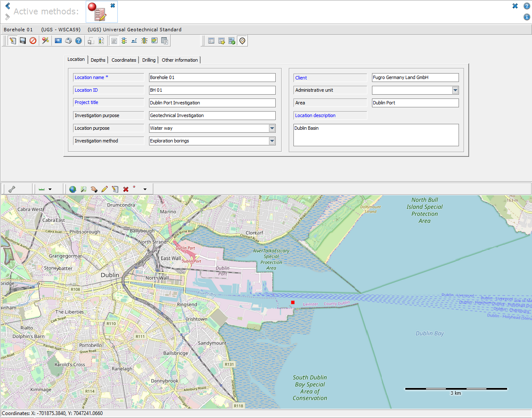This screenshot has width=532, height=418.
Task: Switch to the Location tab
Action: (x=76, y=60)
